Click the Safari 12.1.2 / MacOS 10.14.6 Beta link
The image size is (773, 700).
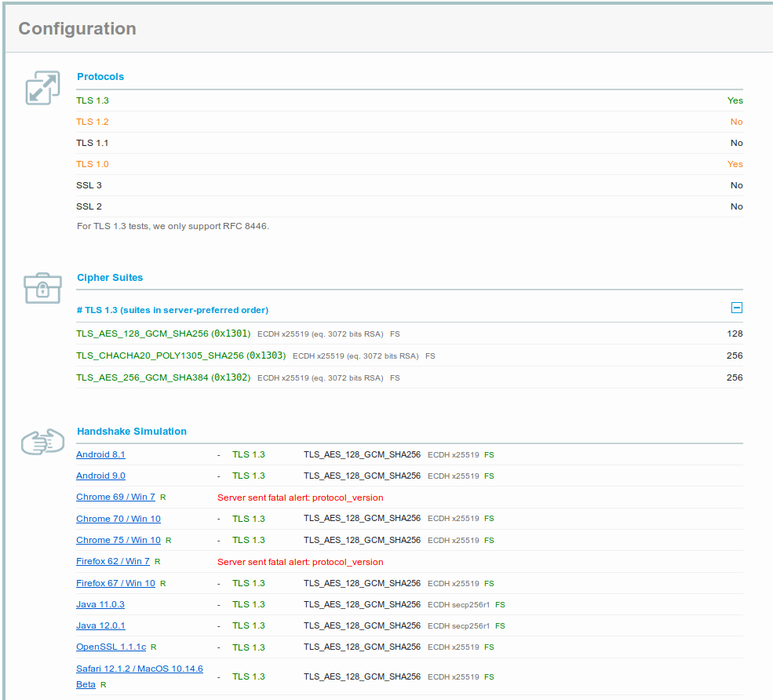(139, 668)
